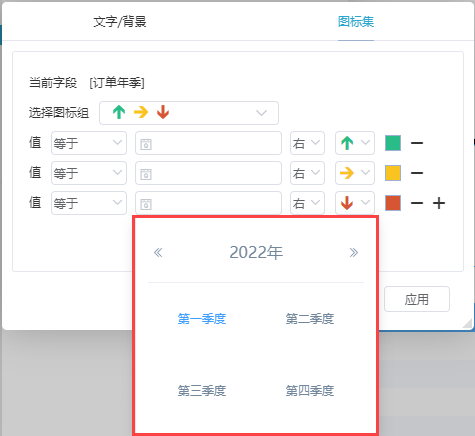The image size is (475, 436).
Task: Open the icon group selector dropdown
Action: click(x=189, y=113)
